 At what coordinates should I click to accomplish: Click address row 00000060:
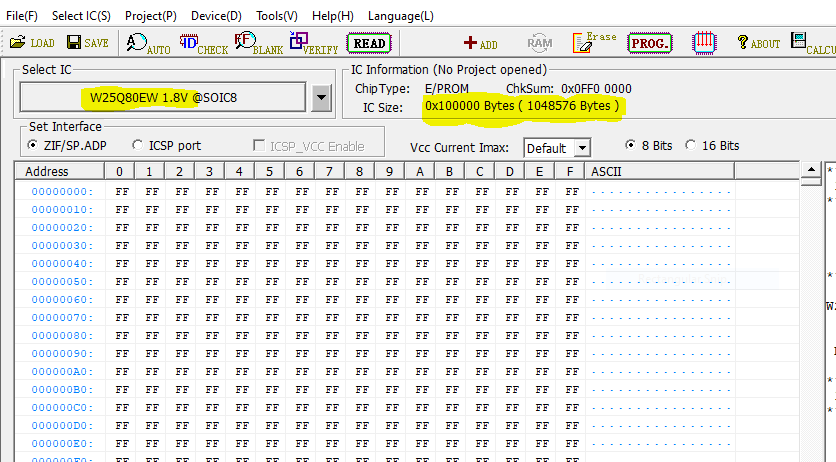click(x=62, y=300)
